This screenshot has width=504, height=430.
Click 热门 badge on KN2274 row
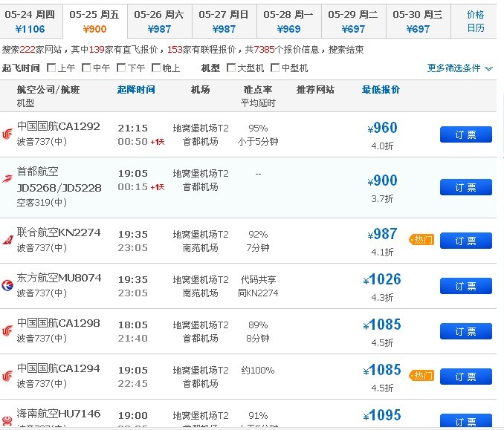click(x=421, y=240)
